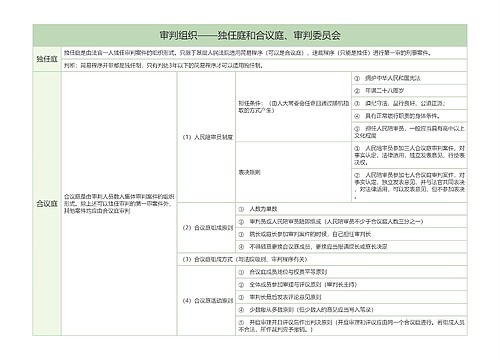The height and width of the screenshot is (360, 500).
Task: Click the line starting '判断：简易程序'
Action: tap(264, 65)
